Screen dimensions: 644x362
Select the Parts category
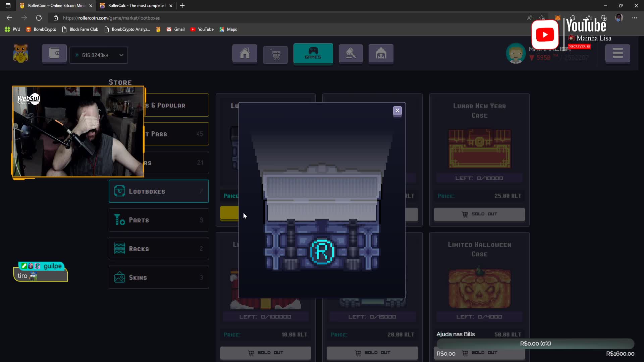tap(159, 220)
